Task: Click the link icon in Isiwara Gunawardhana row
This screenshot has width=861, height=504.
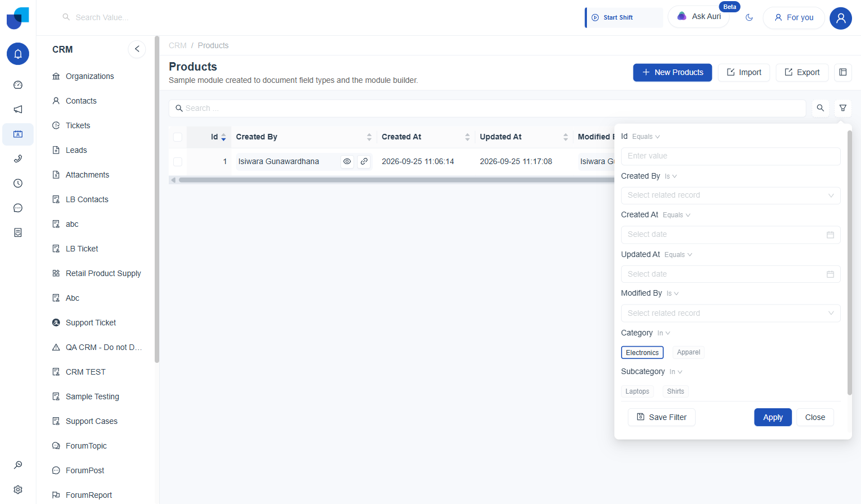Action: (364, 161)
